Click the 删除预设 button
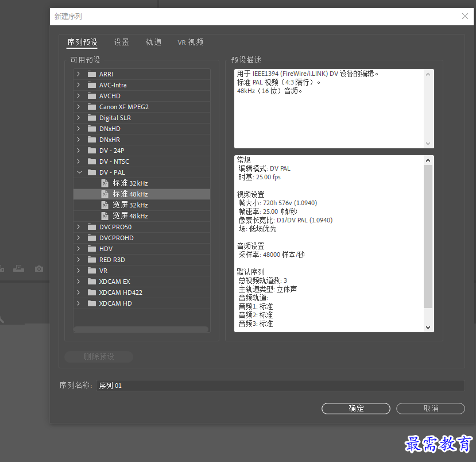 pos(99,356)
